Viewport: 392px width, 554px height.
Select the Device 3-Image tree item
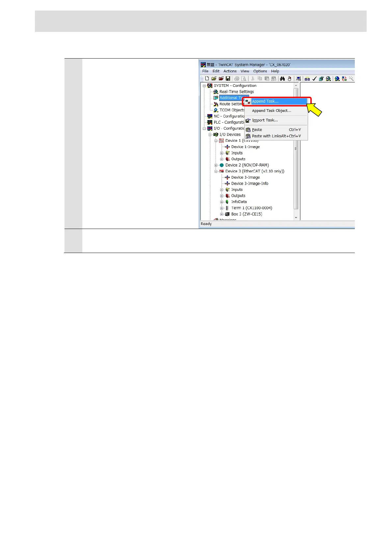pyautogui.click(x=245, y=178)
